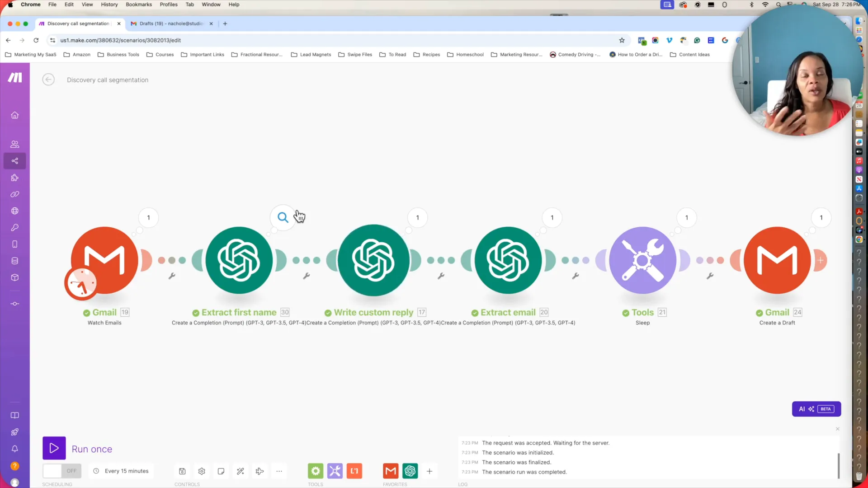Click the Bookmarks menu item in Chrome
The height and width of the screenshot is (488, 868).
click(139, 5)
